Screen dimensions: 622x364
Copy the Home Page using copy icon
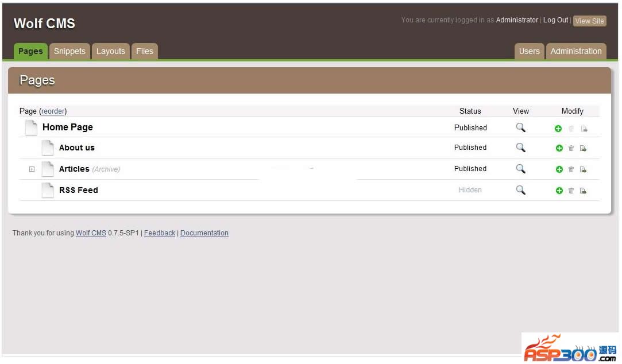tap(584, 129)
